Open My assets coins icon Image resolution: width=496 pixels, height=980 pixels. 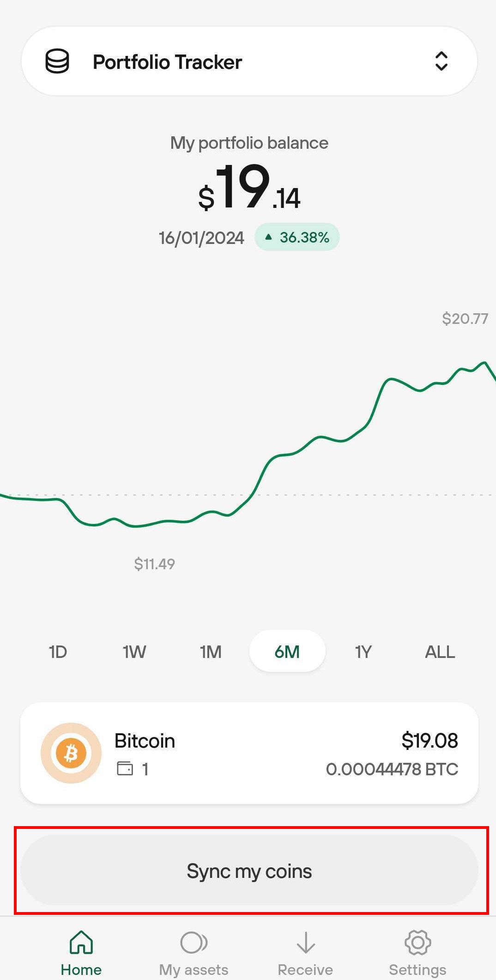tap(194, 943)
